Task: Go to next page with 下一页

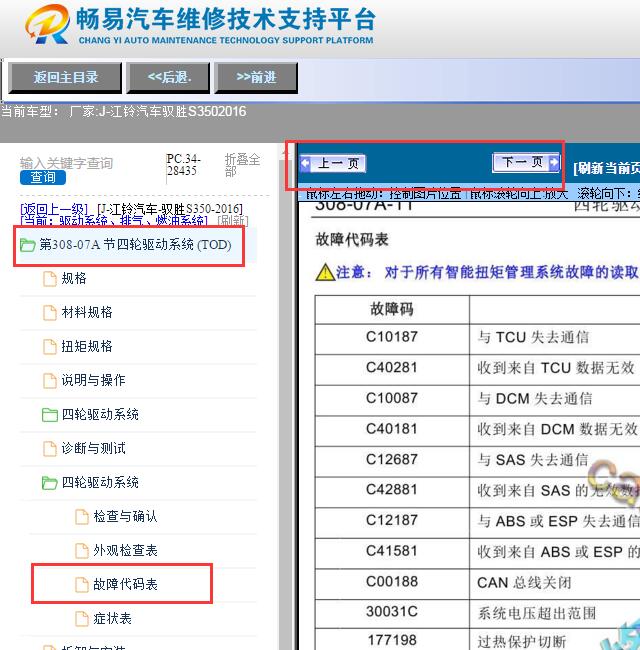Action: (x=526, y=162)
